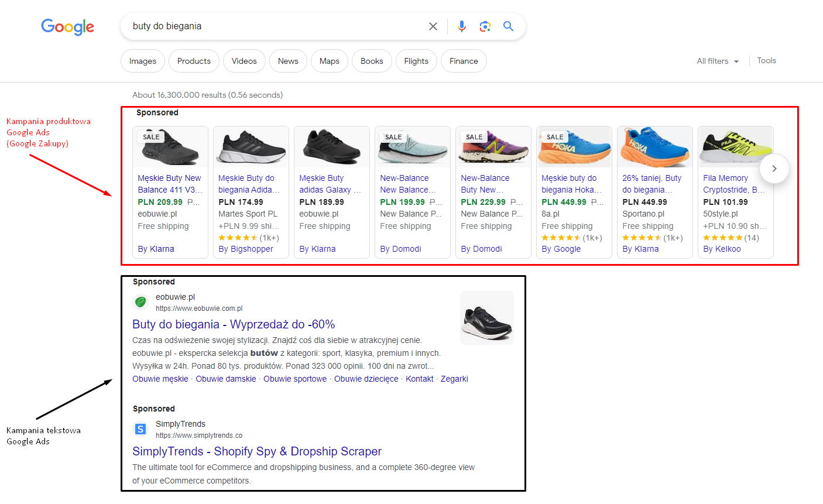Open 'Obuwie dziecięce' sitelink
823x504 pixels.
(x=366, y=379)
